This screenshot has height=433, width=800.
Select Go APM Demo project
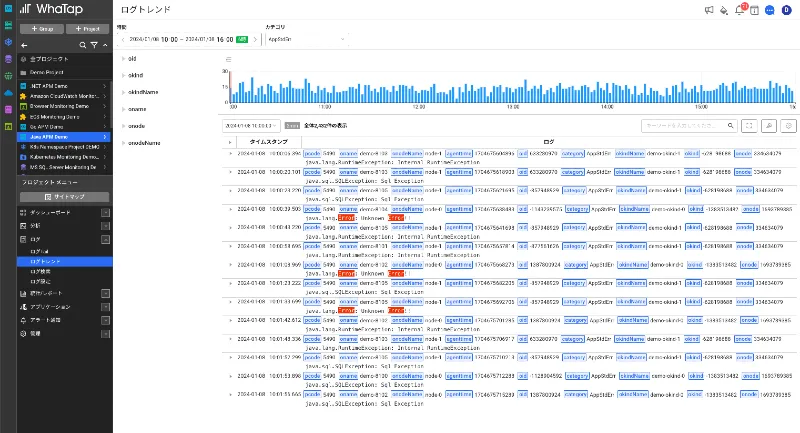[64, 127]
